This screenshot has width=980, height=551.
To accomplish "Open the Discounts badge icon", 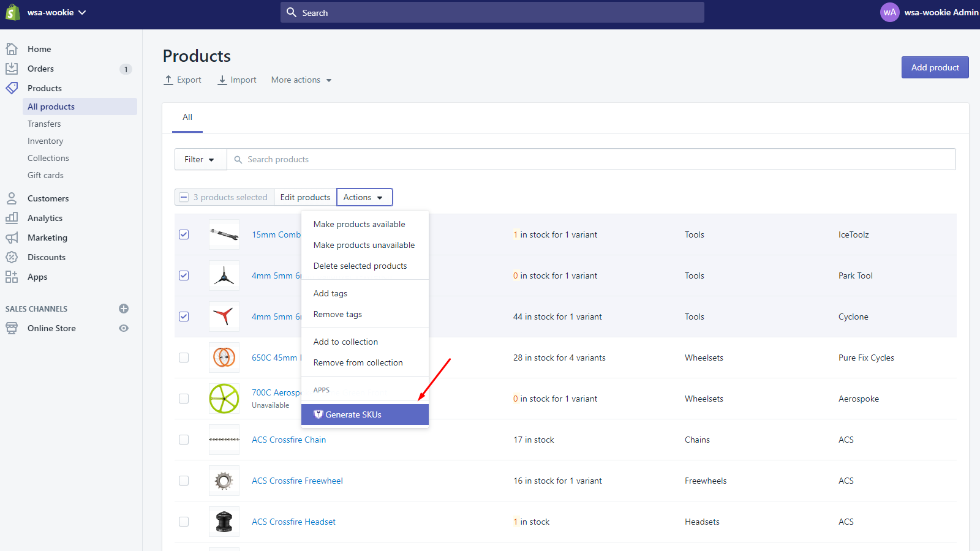I will 12,257.
